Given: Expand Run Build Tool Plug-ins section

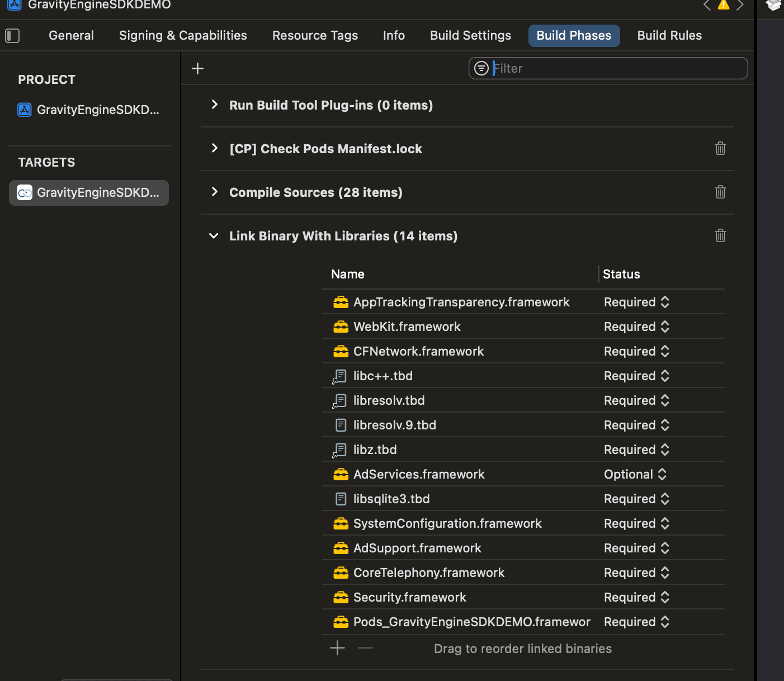Looking at the screenshot, I should point(214,105).
